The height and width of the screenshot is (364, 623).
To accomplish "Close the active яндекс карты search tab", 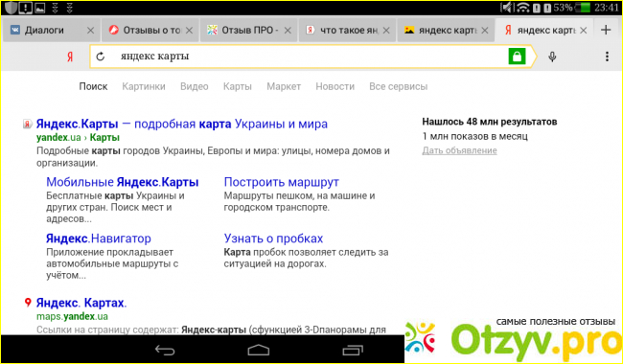I will 584,30.
